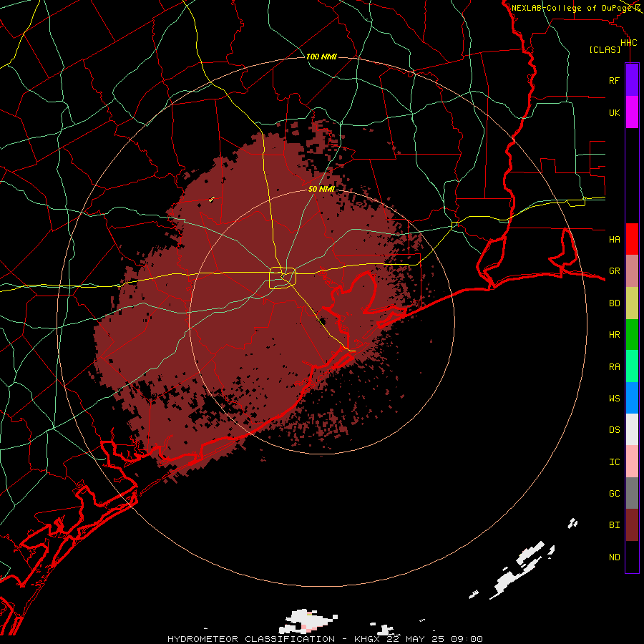Click the GR legend label
The image size is (644, 644).
click(614, 271)
